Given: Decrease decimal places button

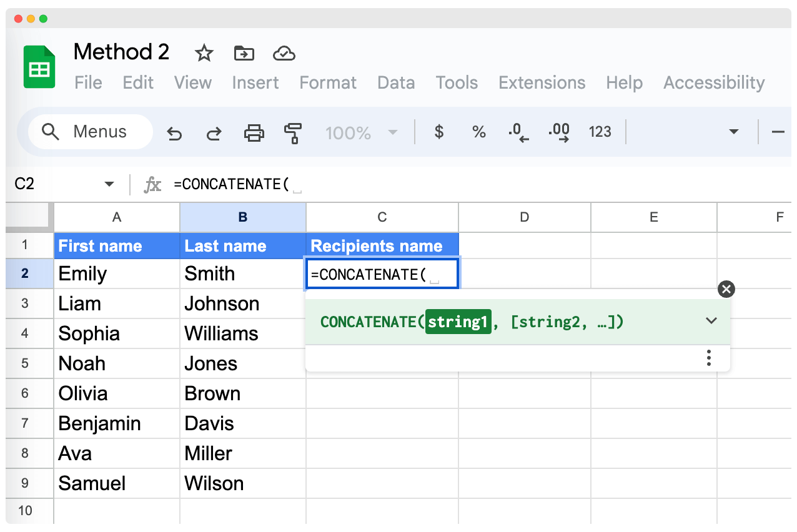Looking at the screenshot, I should tap(518, 132).
